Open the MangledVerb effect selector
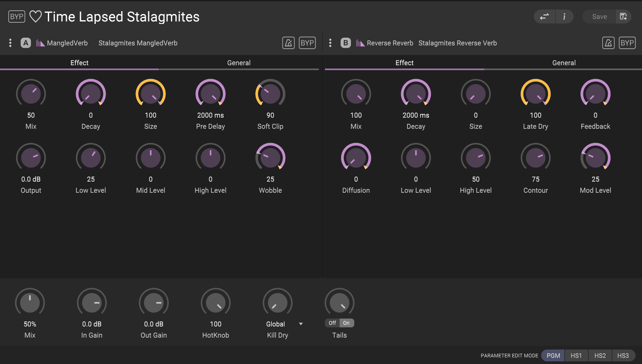 tap(67, 43)
